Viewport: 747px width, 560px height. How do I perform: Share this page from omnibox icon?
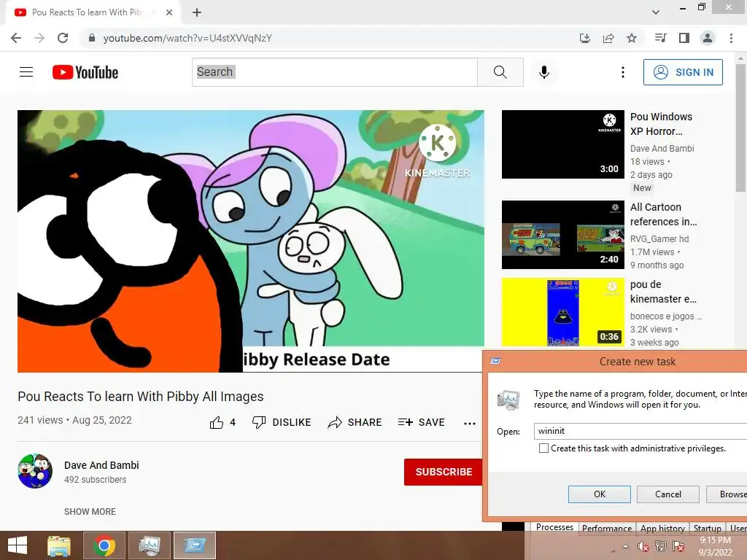pos(608,38)
